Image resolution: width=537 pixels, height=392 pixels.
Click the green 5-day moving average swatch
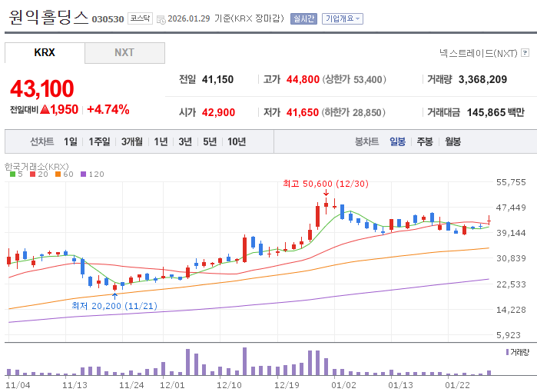[x=12, y=174]
